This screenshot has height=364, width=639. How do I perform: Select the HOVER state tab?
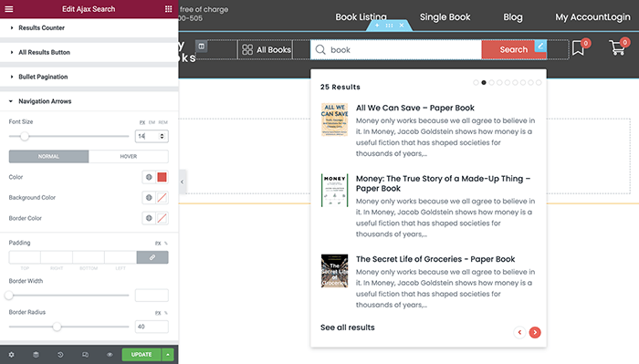tap(129, 156)
